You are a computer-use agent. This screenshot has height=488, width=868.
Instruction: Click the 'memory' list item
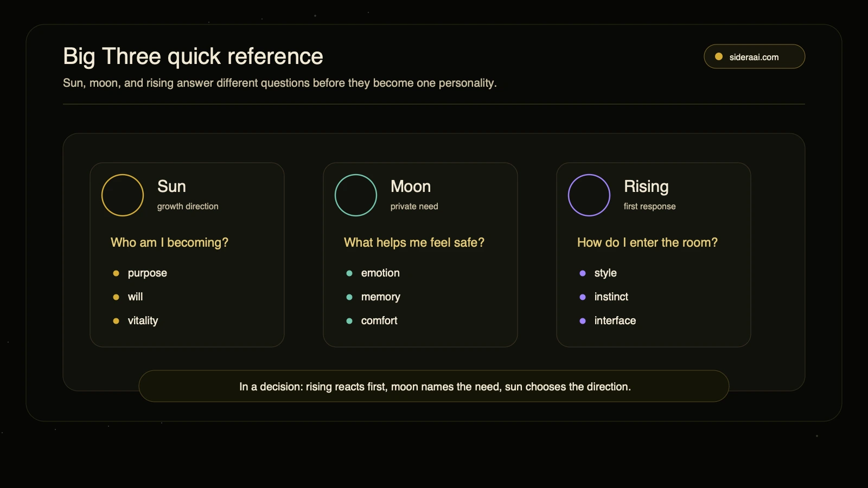click(x=381, y=297)
